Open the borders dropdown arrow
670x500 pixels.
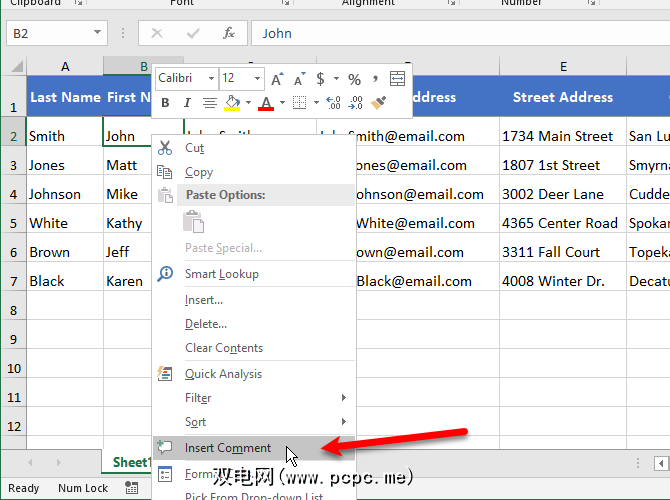coord(316,103)
